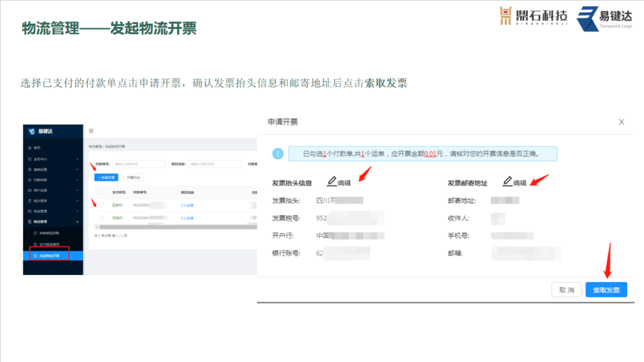The height and width of the screenshot is (362, 644).
Task: Open the 5.31 project link in row FK2020063
Action: click(187, 218)
